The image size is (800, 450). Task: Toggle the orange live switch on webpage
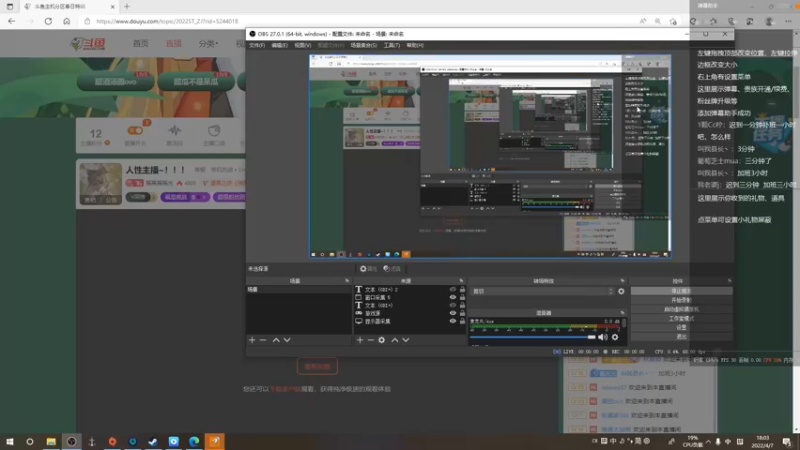click(x=135, y=131)
